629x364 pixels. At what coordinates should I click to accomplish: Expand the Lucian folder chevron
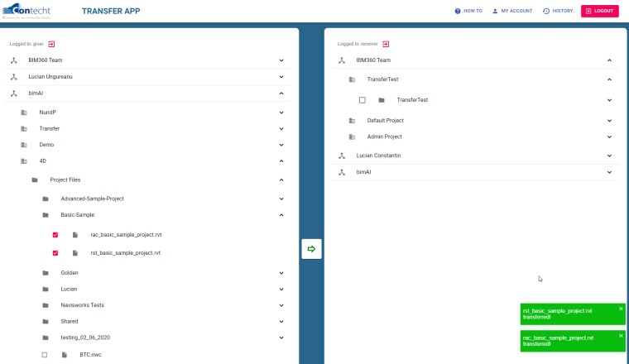(281, 289)
